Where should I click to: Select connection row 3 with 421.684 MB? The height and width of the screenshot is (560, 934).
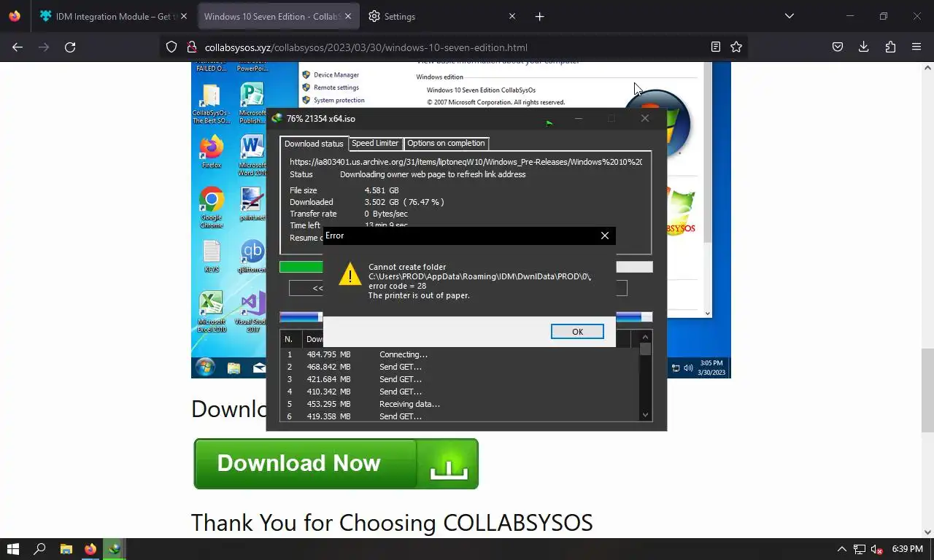(x=460, y=379)
